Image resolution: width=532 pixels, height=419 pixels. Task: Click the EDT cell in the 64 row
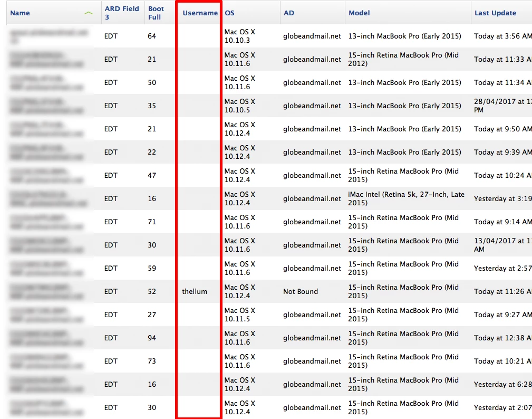tap(111, 36)
